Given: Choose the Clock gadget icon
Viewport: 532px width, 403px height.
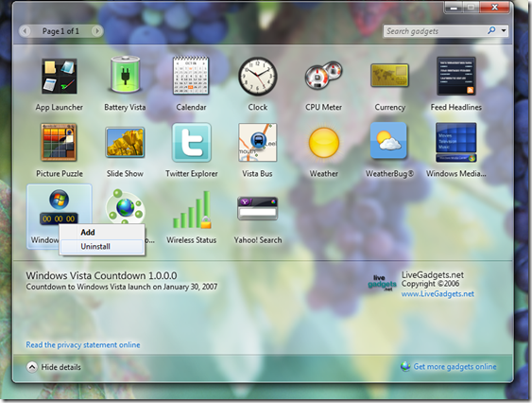Looking at the screenshot, I should [258, 76].
